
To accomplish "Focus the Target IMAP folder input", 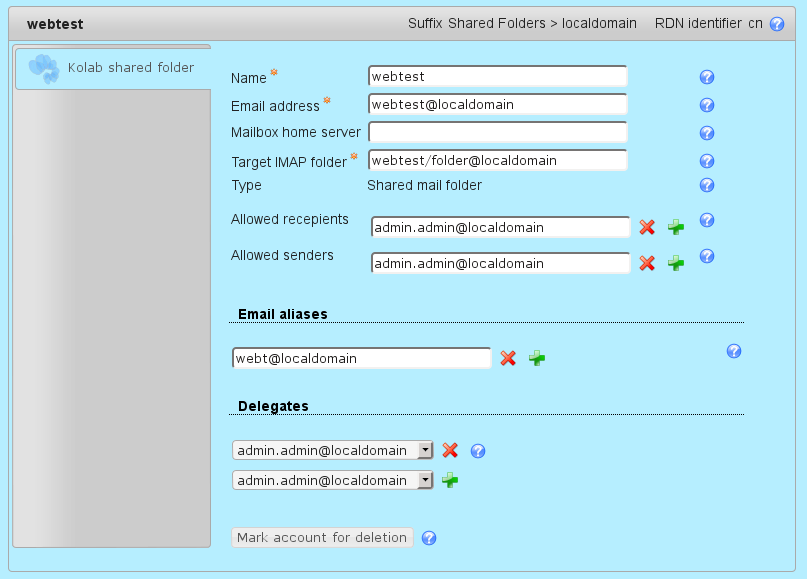I will pyautogui.click(x=497, y=160).
